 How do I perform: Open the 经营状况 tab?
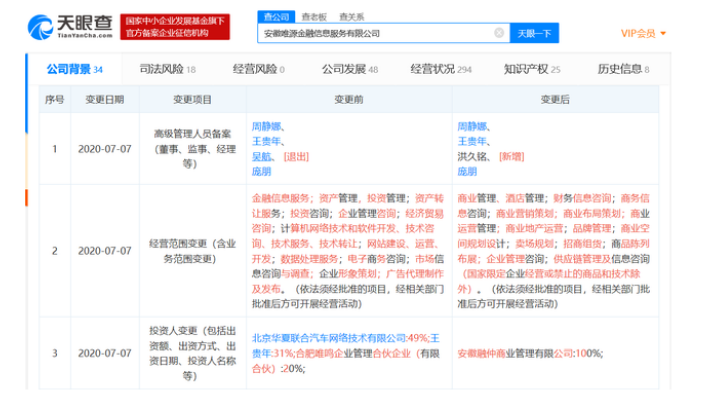[441, 69]
